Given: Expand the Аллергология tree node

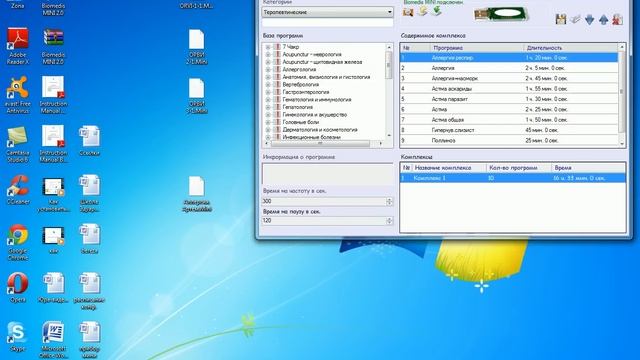Looking at the screenshot, I should click(268, 70).
